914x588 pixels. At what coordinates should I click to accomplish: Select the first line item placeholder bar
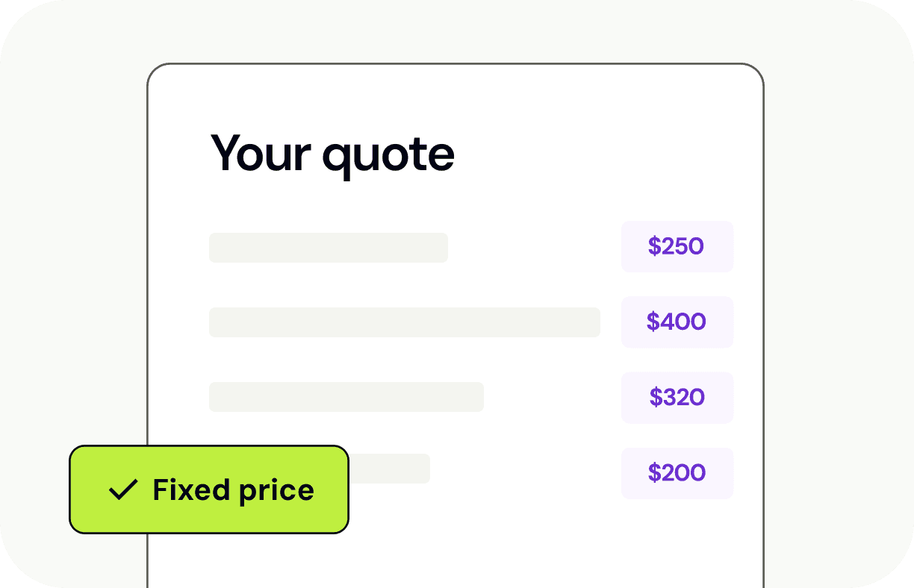click(x=328, y=248)
